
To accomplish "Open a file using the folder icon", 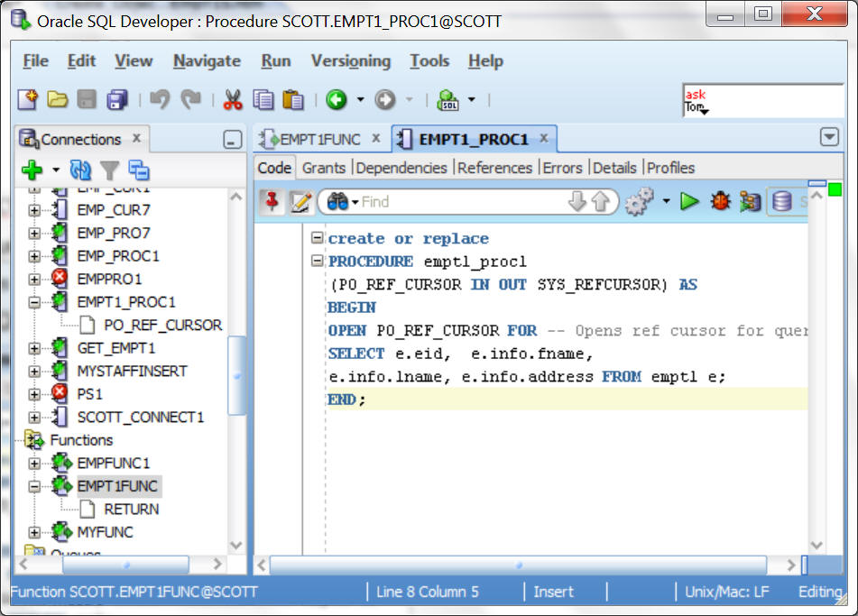I will (x=57, y=99).
